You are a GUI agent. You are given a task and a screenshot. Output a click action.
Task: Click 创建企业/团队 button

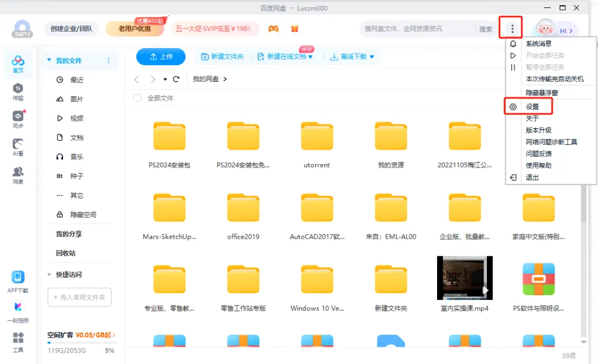pos(72,29)
